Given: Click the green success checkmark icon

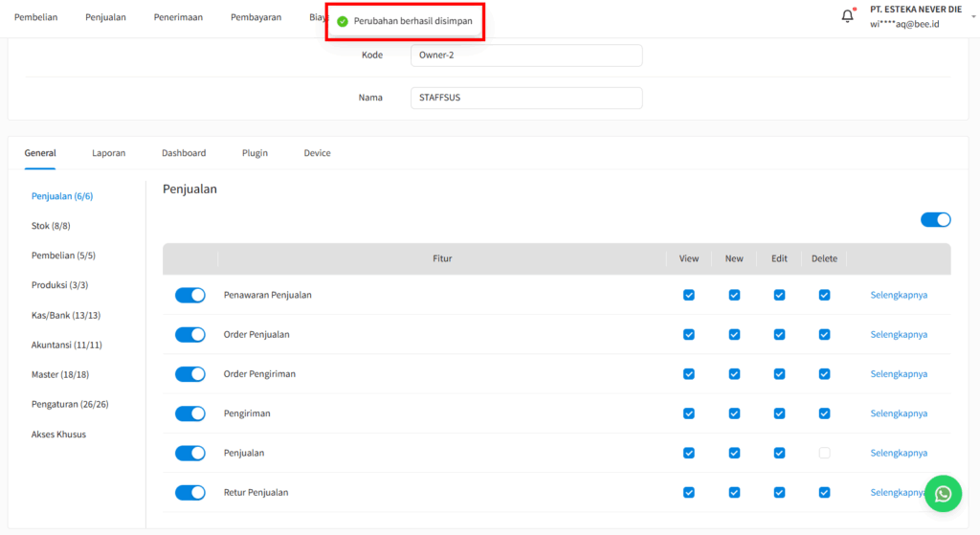Looking at the screenshot, I should point(343,21).
